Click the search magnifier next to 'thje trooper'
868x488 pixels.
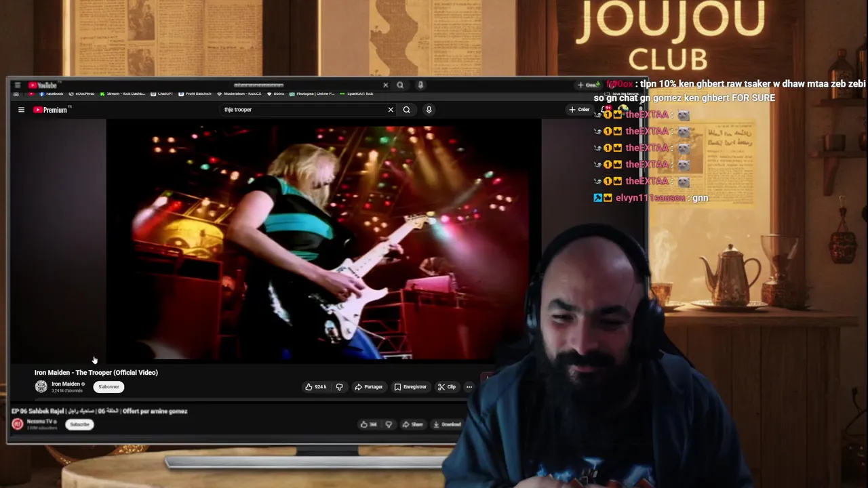tap(406, 110)
